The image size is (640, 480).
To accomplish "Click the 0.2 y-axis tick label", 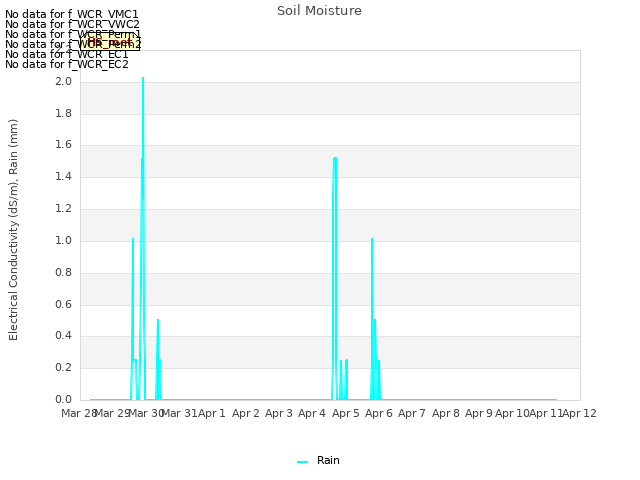I will click(63, 368).
